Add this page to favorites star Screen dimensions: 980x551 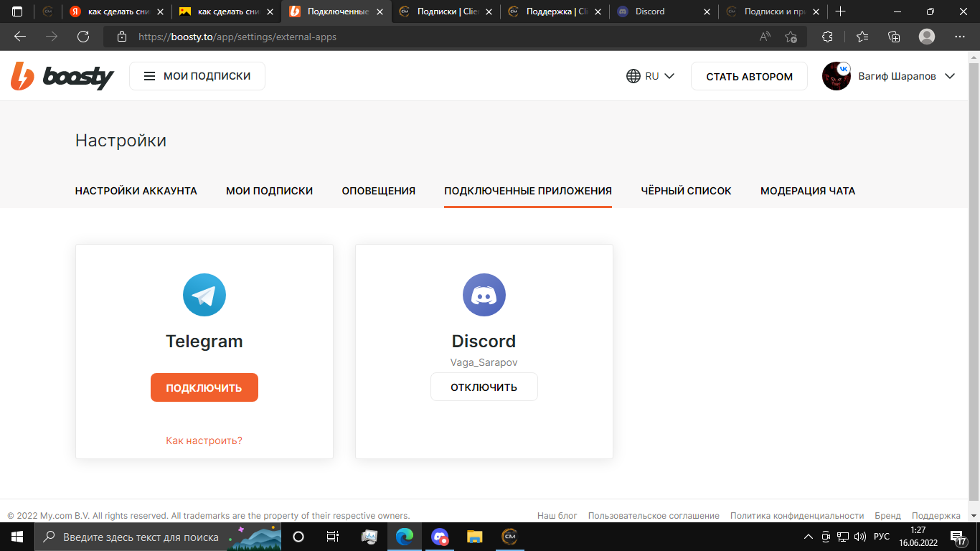tap(791, 37)
